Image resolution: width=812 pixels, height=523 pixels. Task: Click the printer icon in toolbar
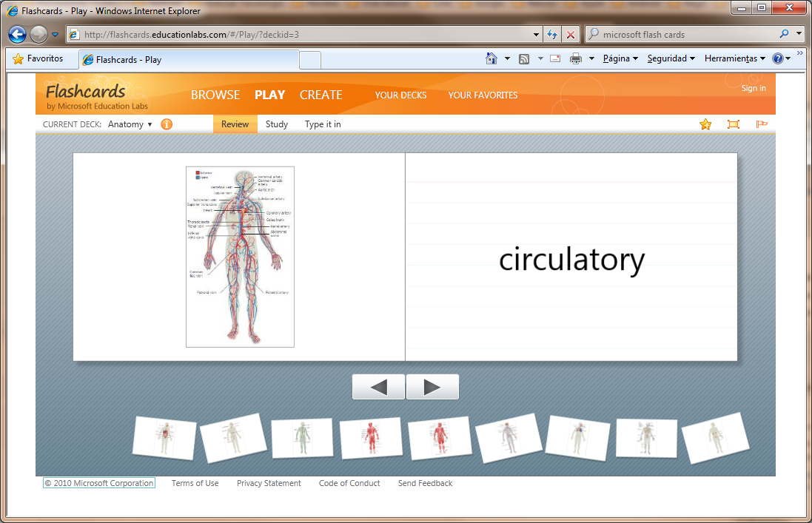576,58
